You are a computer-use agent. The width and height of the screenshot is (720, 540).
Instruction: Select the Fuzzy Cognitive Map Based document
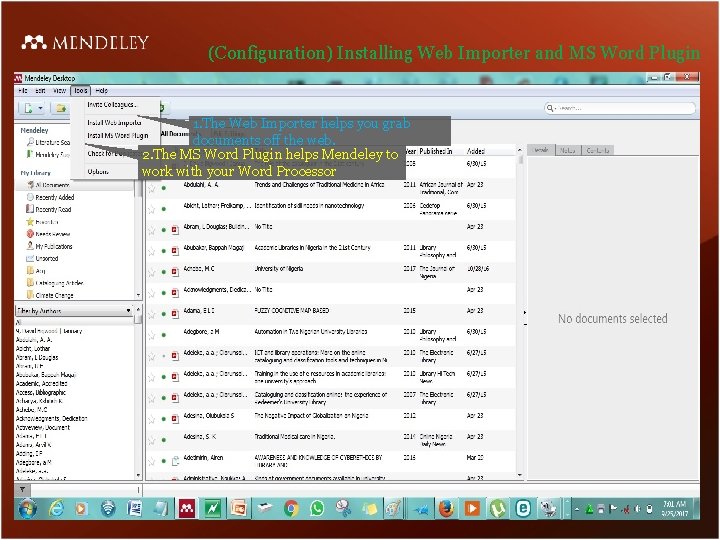(x=292, y=310)
